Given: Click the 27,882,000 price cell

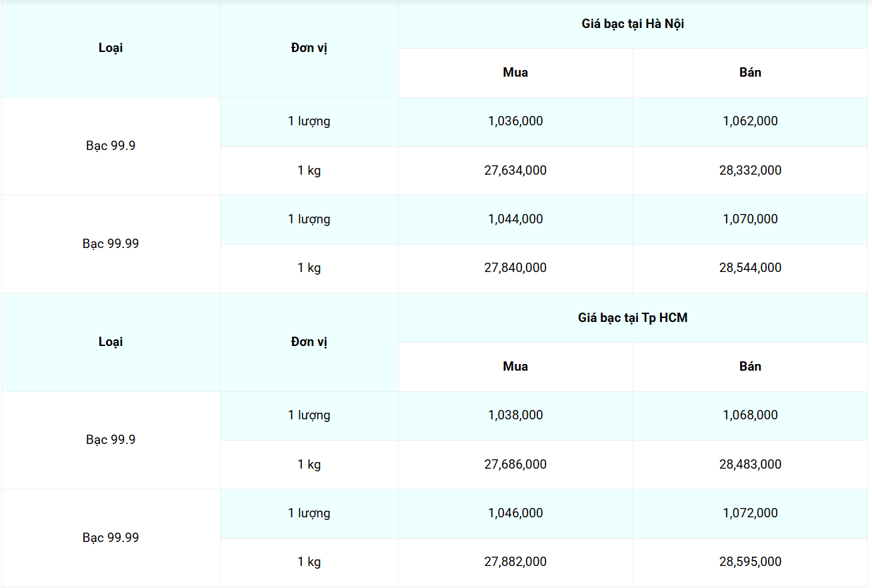Looking at the screenshot, I should point(515,562).
